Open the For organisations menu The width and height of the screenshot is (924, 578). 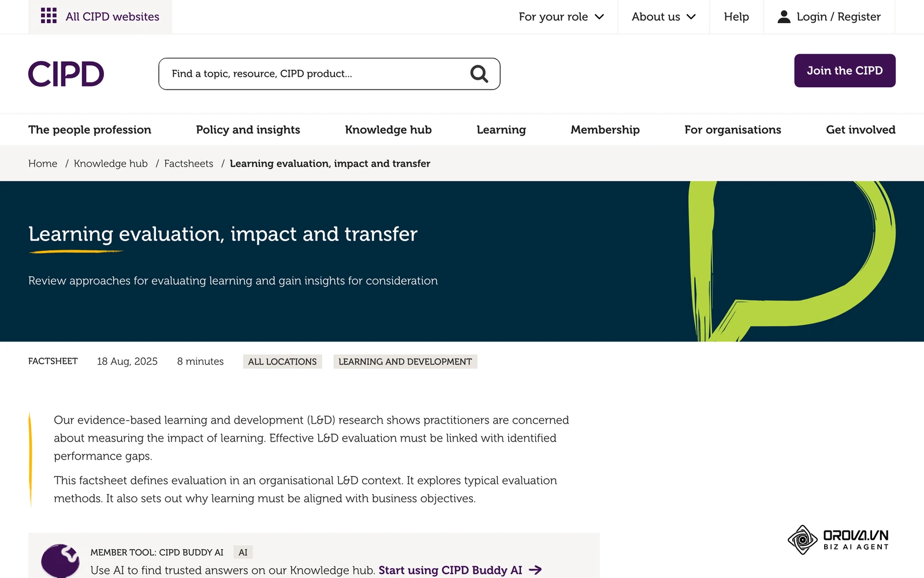click(733, 129)
